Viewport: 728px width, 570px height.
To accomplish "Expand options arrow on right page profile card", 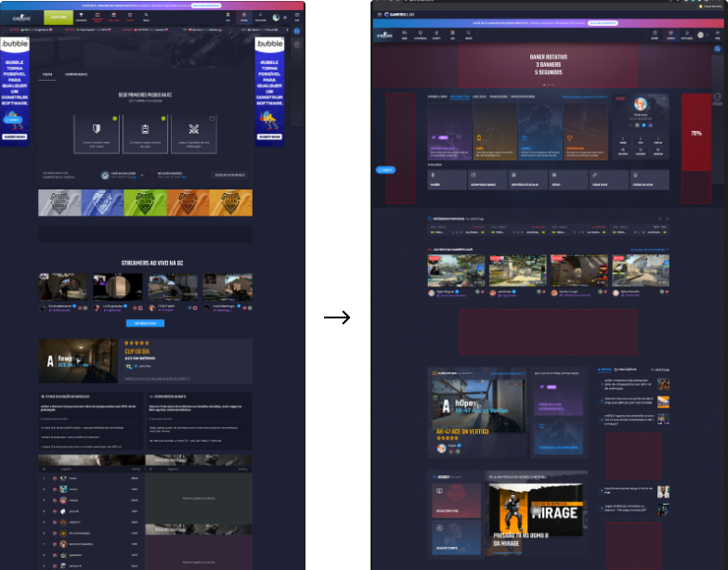I will point(664,98).
